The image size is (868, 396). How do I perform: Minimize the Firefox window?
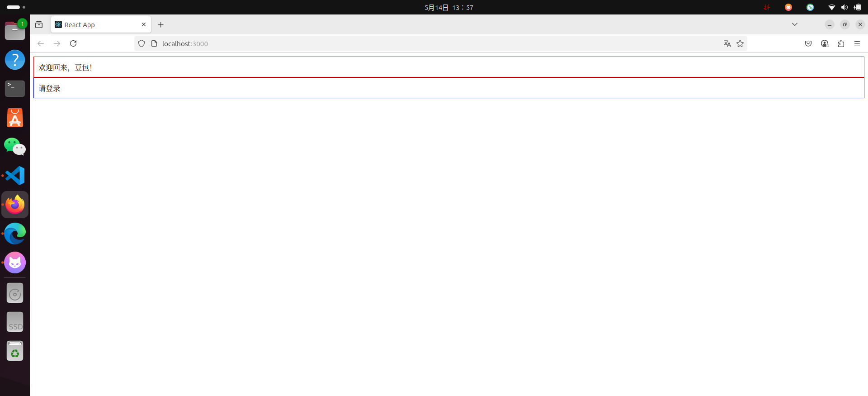click(x=830, y=24)
